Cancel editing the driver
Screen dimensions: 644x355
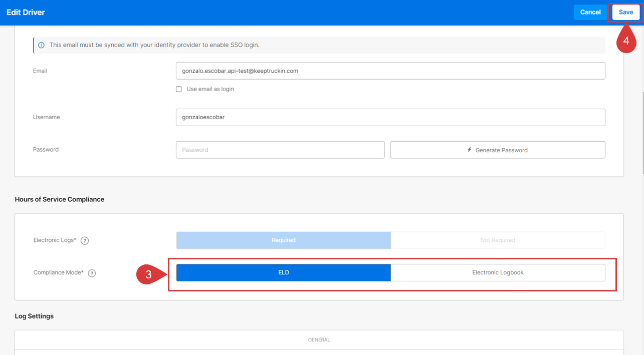click(590, 13)
